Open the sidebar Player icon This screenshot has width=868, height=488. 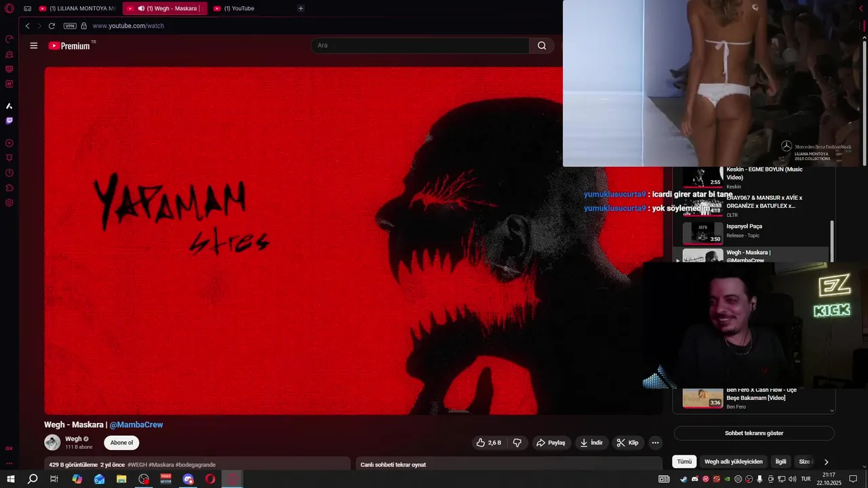pyautogui.click(x=9, y=143)
